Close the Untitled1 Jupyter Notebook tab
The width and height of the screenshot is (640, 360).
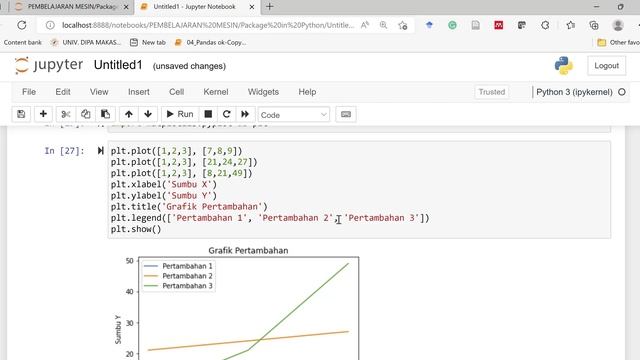pyautogui.click(x=252, y=7)
